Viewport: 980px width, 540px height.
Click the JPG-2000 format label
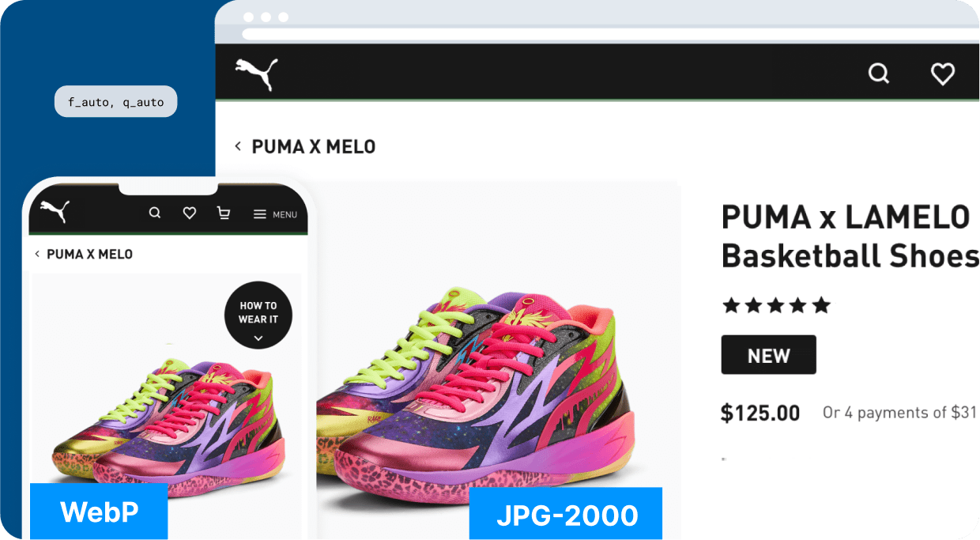[x=566, y=514]
